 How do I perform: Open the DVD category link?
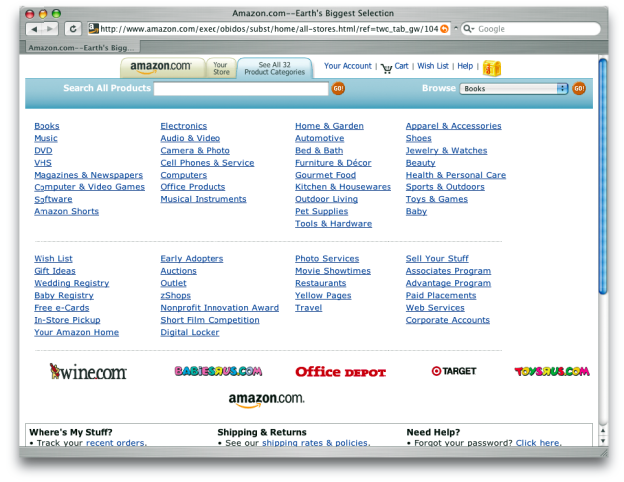pos(43,151)
